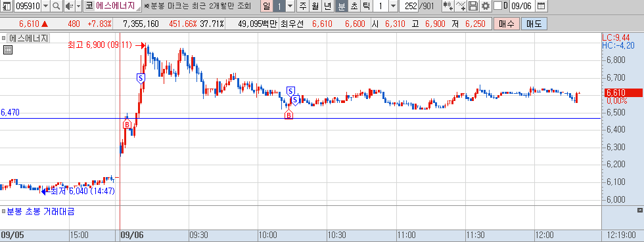Image resolution: width=644 pixels, height=242 pixels.
Task: Click the 252 candle count input field
Action: (x=408, y=6)
